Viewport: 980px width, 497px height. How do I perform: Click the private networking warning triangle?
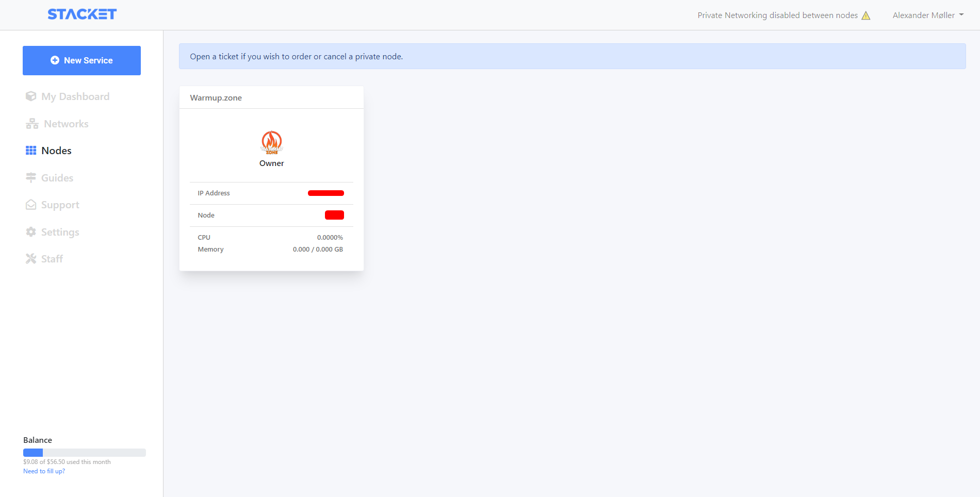(866, 15)
